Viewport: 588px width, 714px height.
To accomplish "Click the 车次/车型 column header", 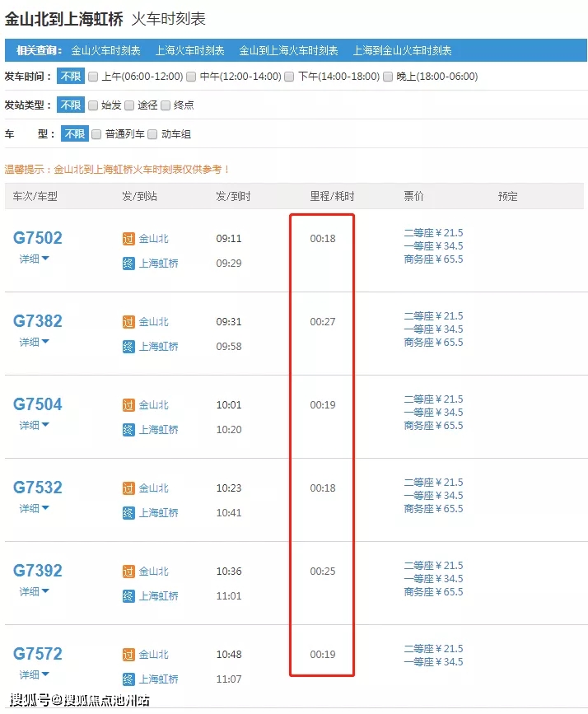I will pyautogui.click(x=35, y=197).
